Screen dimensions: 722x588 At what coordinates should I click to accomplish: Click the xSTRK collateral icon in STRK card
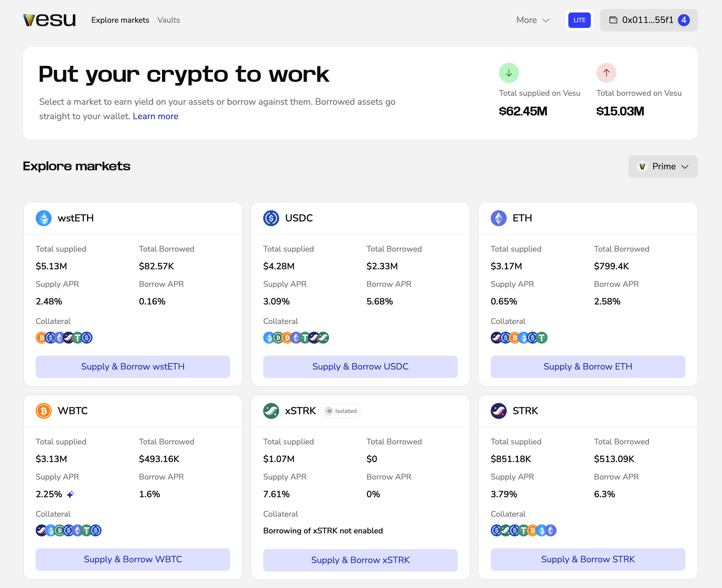(505, 530)
